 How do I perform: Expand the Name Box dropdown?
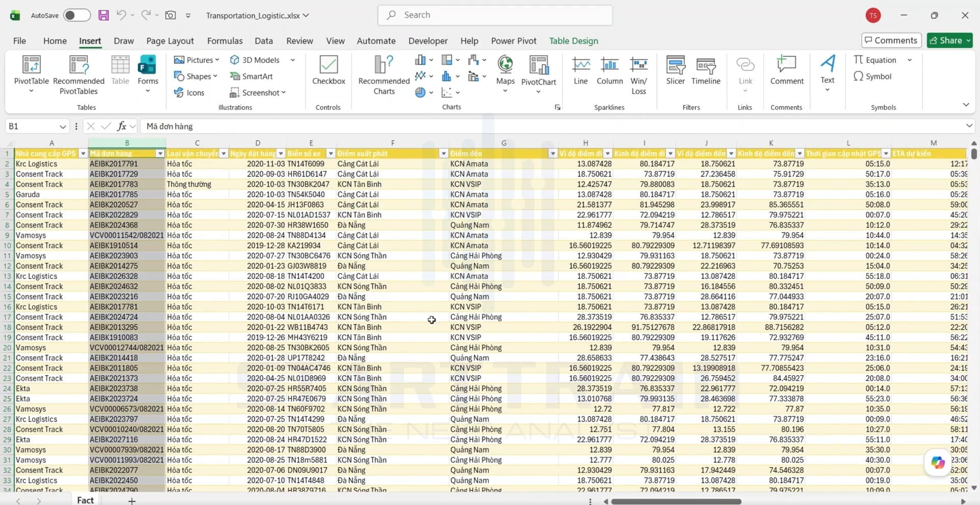pyautogui.click(x=63, y=127)
